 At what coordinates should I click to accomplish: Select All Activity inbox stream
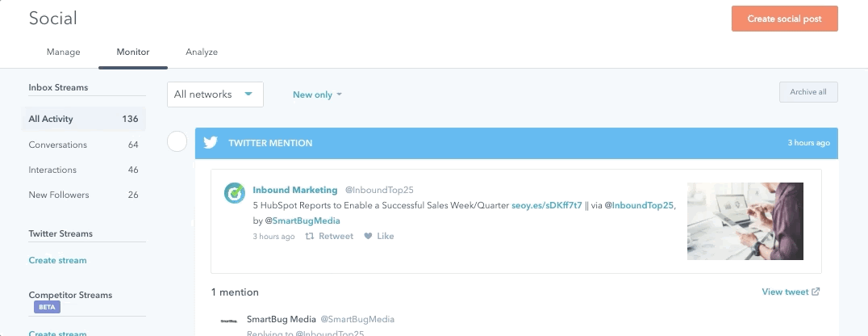coord(84,119)
